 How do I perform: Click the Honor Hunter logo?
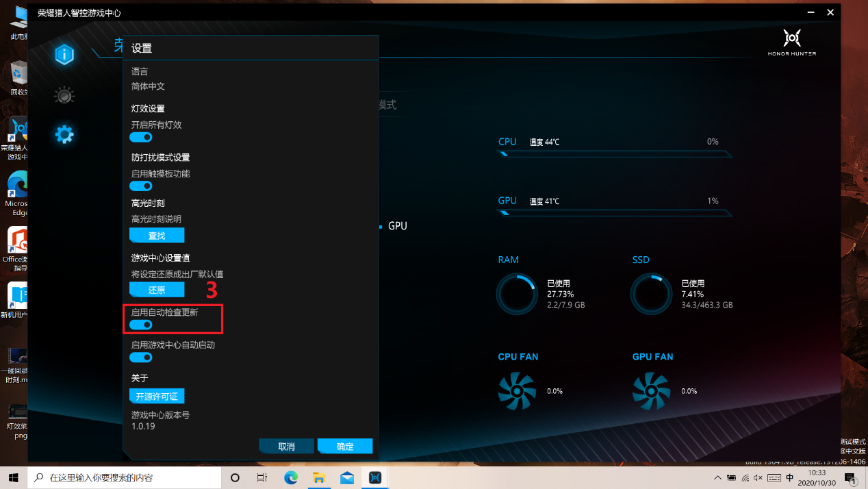tap(792, 42)
